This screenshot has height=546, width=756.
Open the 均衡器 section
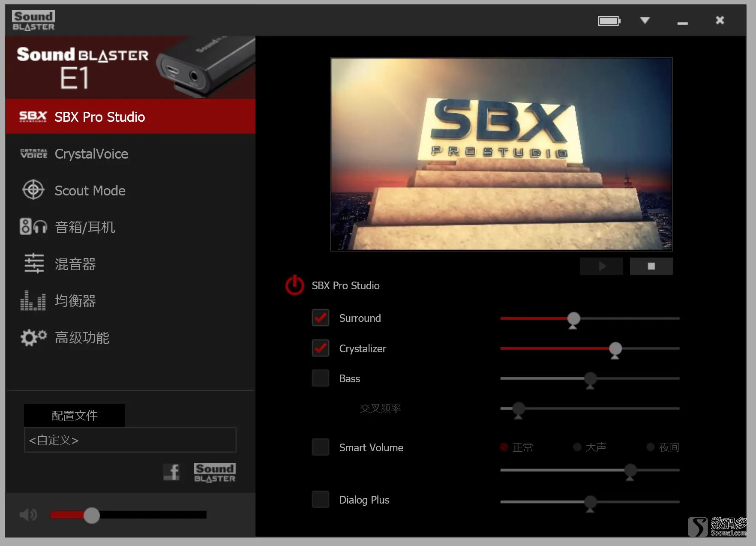pos(131,300)
